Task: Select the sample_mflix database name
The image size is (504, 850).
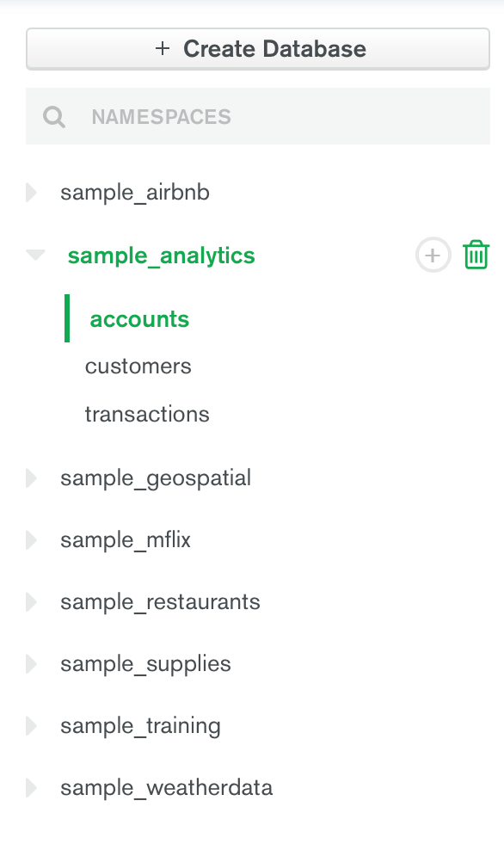Action: click(126, 540)
